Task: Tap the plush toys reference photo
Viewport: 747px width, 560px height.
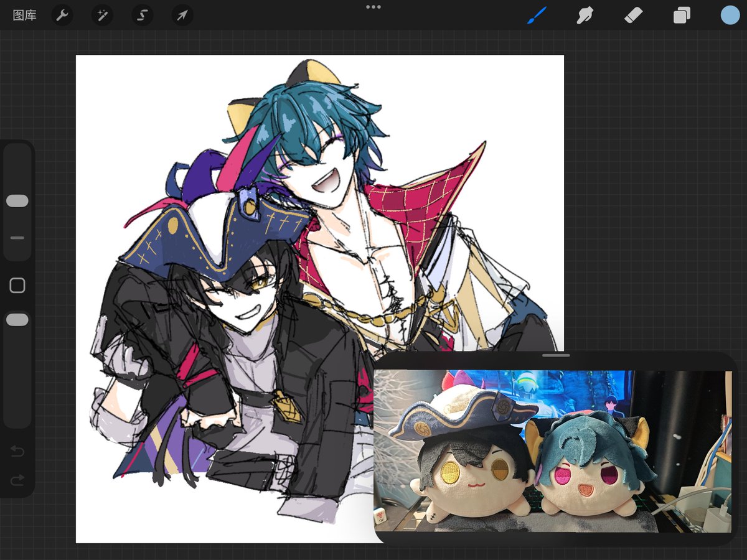Action: (x=553, y=451)
